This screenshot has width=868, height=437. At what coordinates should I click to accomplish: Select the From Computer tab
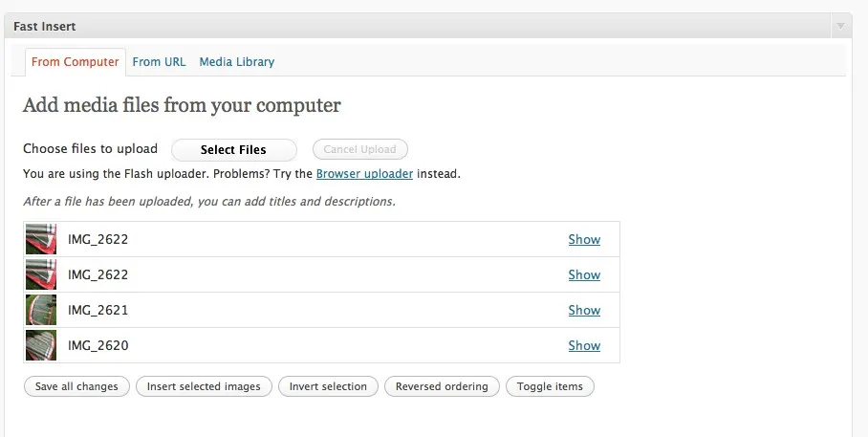[76, 62]
